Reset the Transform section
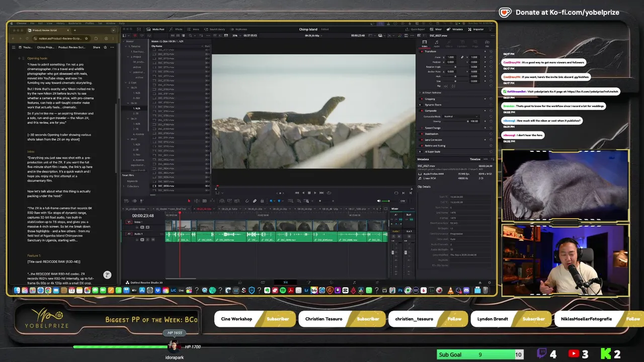This screenshot has height=362, width=644. pyautogui.click(x=491, y=51)
